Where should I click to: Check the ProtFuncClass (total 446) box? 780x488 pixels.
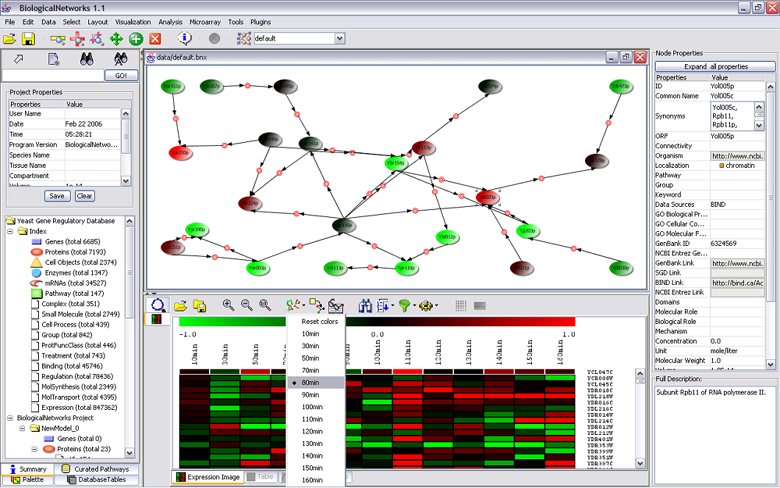(35, 345)
